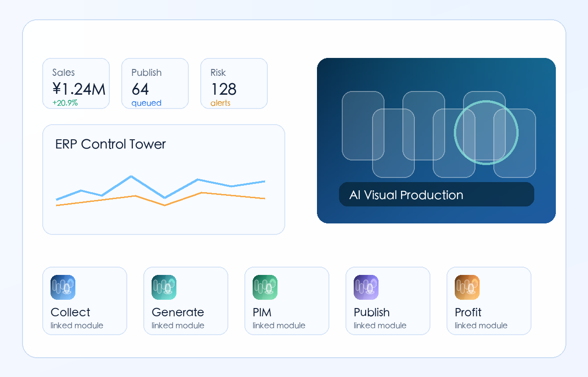588x377 pixels.
Task: Click the 'alerts' status text
Action: coord(220,103)
